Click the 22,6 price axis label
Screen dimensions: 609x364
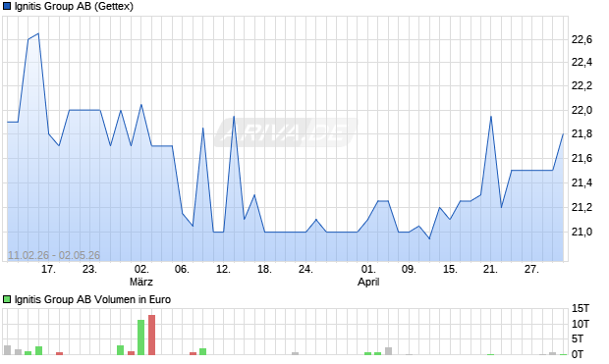click(581, 39)
